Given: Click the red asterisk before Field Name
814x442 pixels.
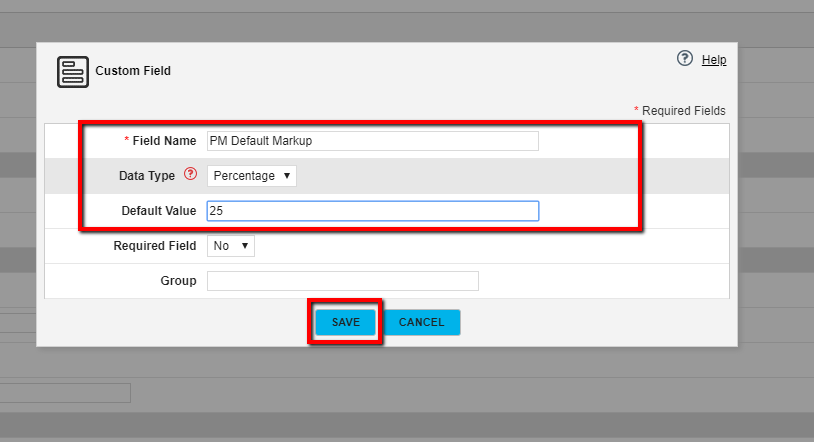Looking at the screenshot, I should (126, 140).
